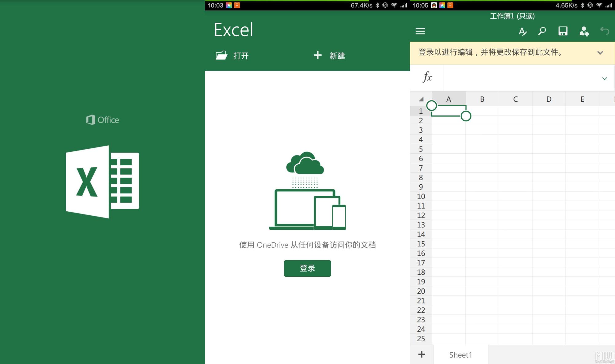Click the undo arrow icon
Viewport: 615px width, 364px height.
coord(605,31)
